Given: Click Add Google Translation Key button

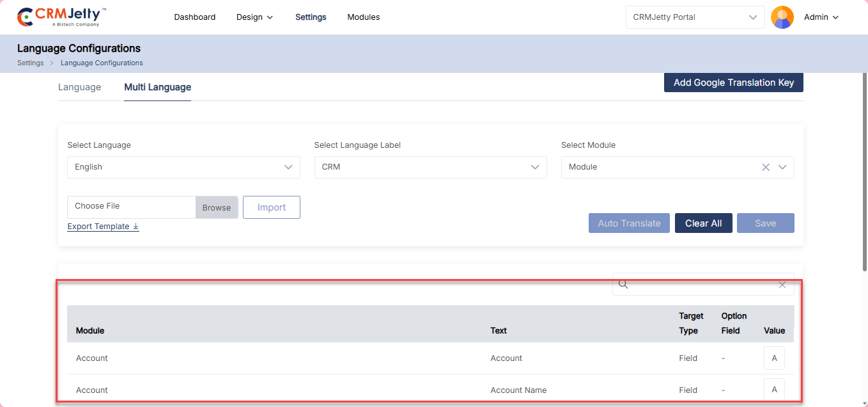Looking at the screenshot, I should pos(733,83).
